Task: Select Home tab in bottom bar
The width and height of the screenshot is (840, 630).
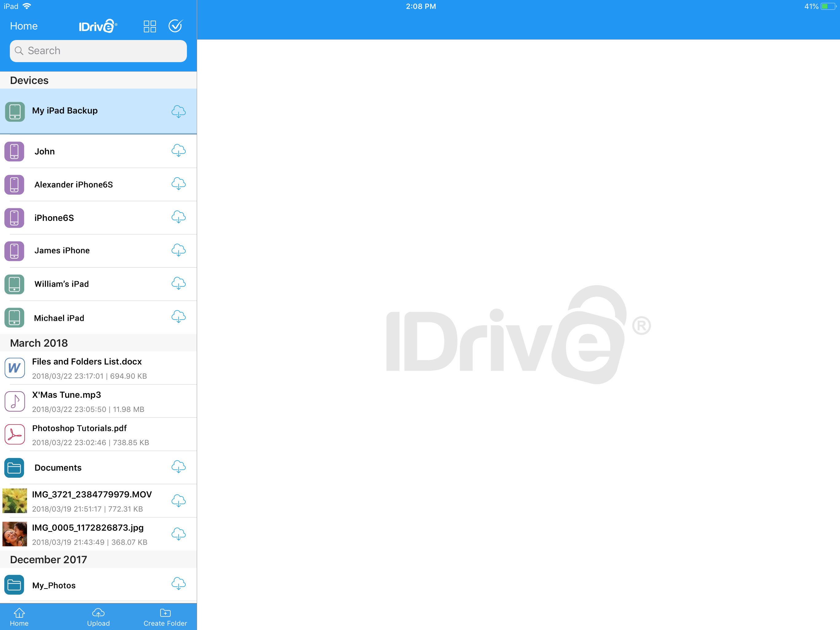Action: 19,617
